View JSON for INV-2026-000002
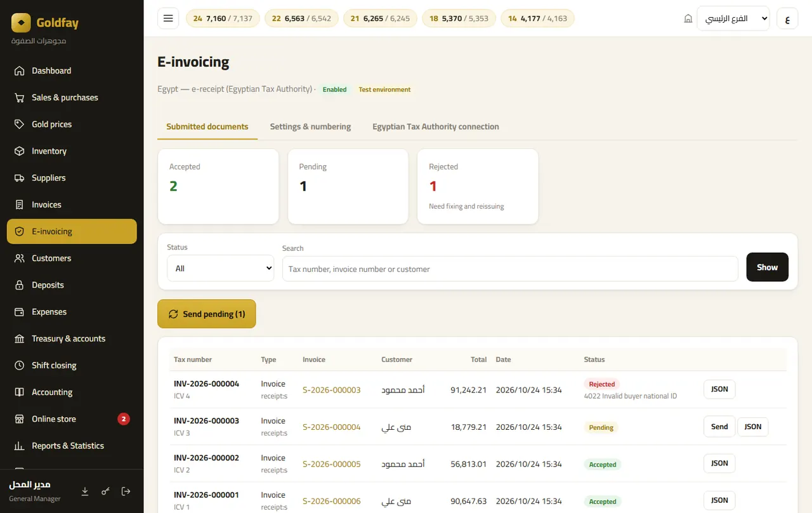 (719, 463)
